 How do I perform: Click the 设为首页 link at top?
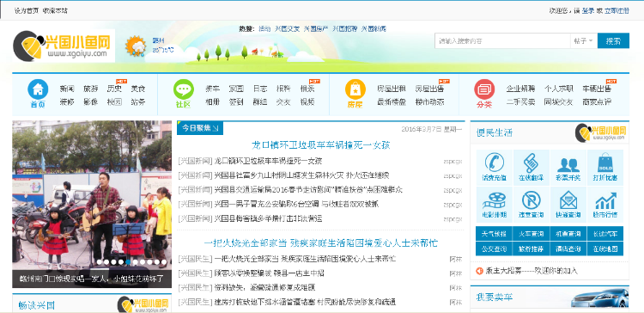click(27, 10)
